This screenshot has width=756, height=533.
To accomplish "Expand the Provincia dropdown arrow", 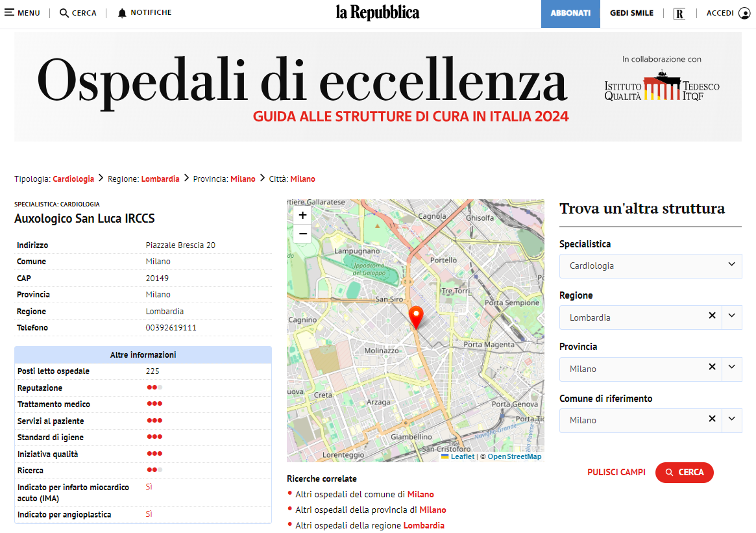I will (731, 367).
